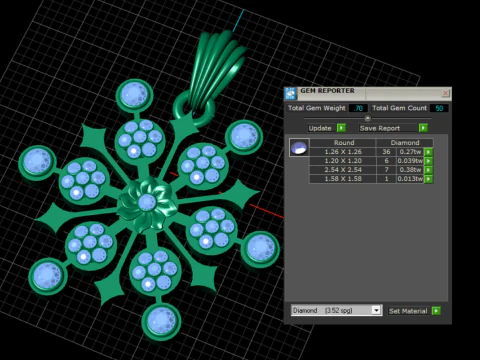480x360 pixels.
Task: Click the green arrow next to Update
Action: 341,128
